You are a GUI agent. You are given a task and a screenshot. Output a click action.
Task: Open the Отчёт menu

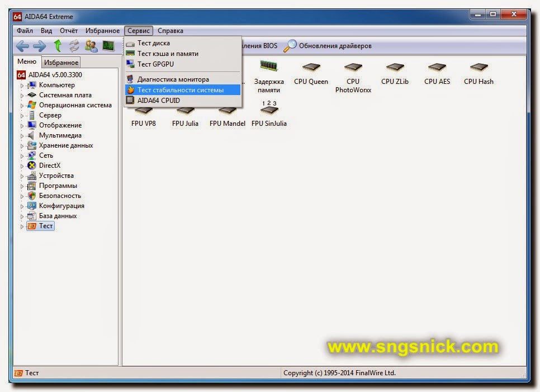(69, 31)
